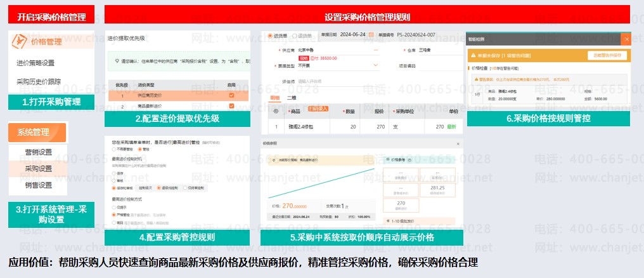644x278 pixels.
Task: Select 仅提示 control method radio
Action: tap(113, 208)
